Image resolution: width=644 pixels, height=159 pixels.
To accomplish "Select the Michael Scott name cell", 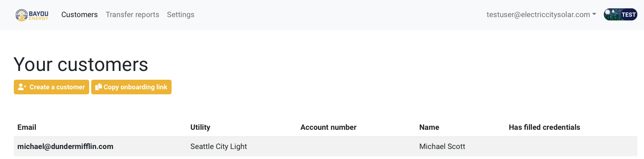I will click(x=442, y=146).
